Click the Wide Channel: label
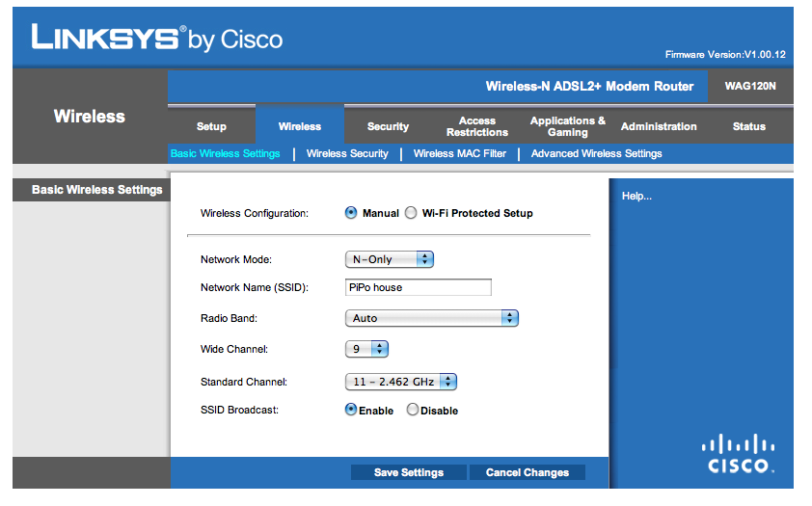Viewport: 812px width, 506px height. [234, 349]
